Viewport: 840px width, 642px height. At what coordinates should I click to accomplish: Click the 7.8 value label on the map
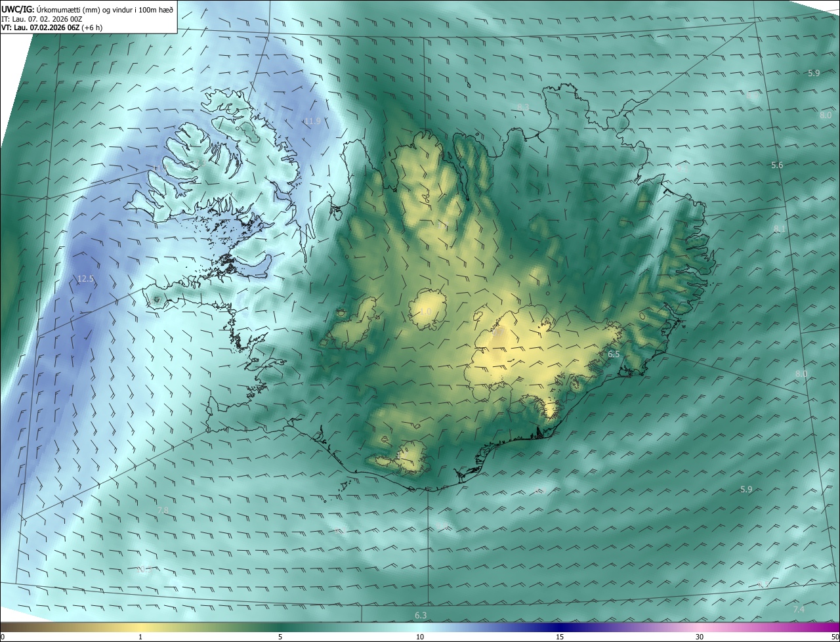click(x=163, y=510)
